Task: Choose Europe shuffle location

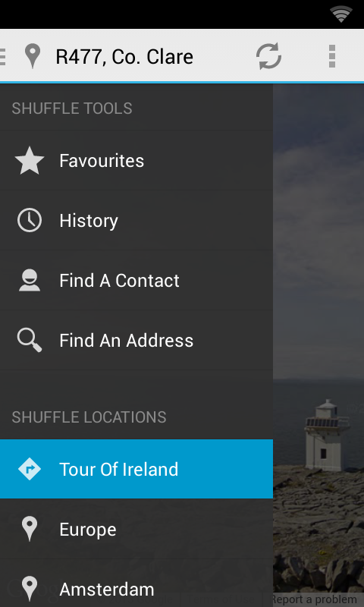Action: pyautogui.click(x=136, y=529)
